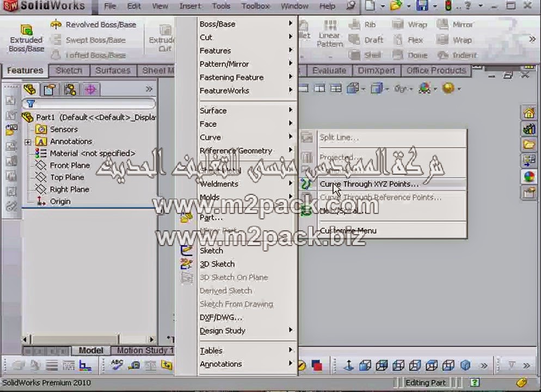This screenshot has height=392, width=541.
Task: Switch to the DimXpert tab
Action: (x=377, y=70)
